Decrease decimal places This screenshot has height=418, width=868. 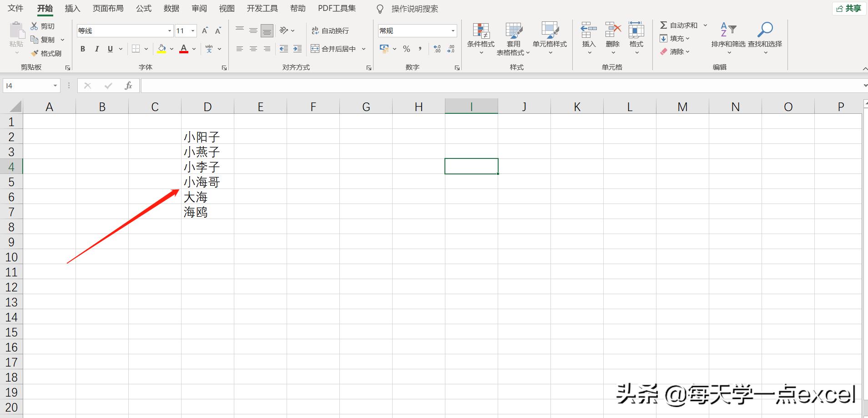(451, 49)
